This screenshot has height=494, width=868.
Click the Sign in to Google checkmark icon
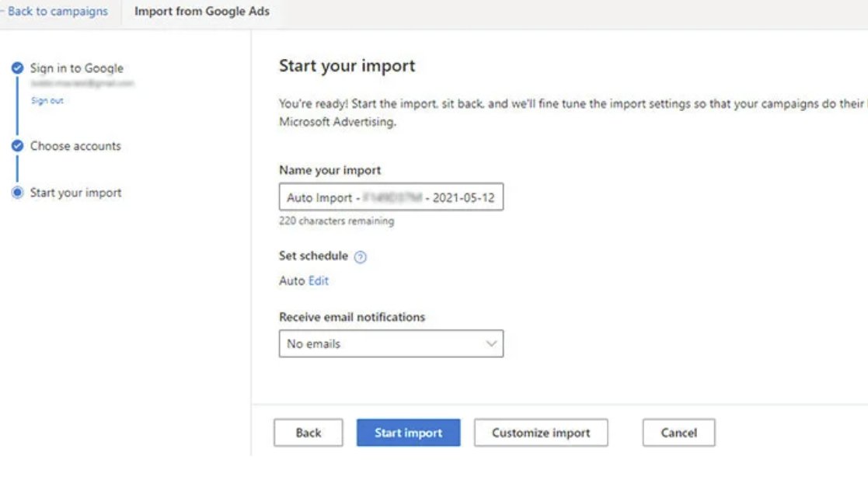pos(18,68)
